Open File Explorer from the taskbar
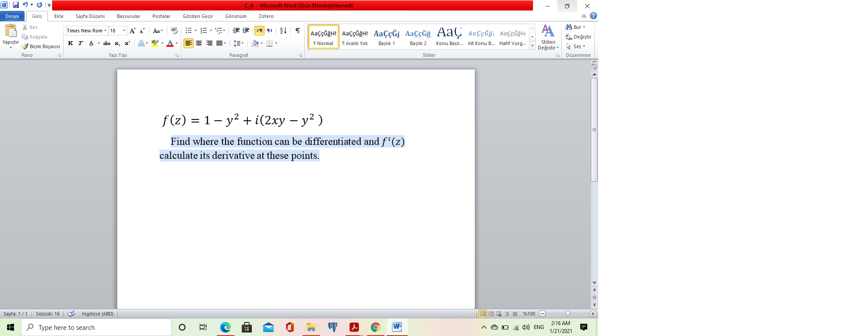 pyautogui.click(x=311, y=327)
